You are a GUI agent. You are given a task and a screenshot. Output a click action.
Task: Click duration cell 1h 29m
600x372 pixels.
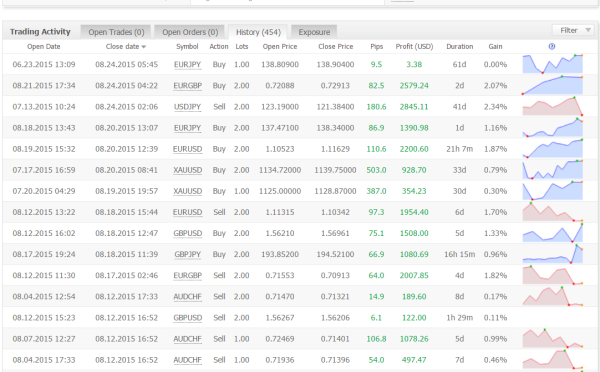(460, 318)
